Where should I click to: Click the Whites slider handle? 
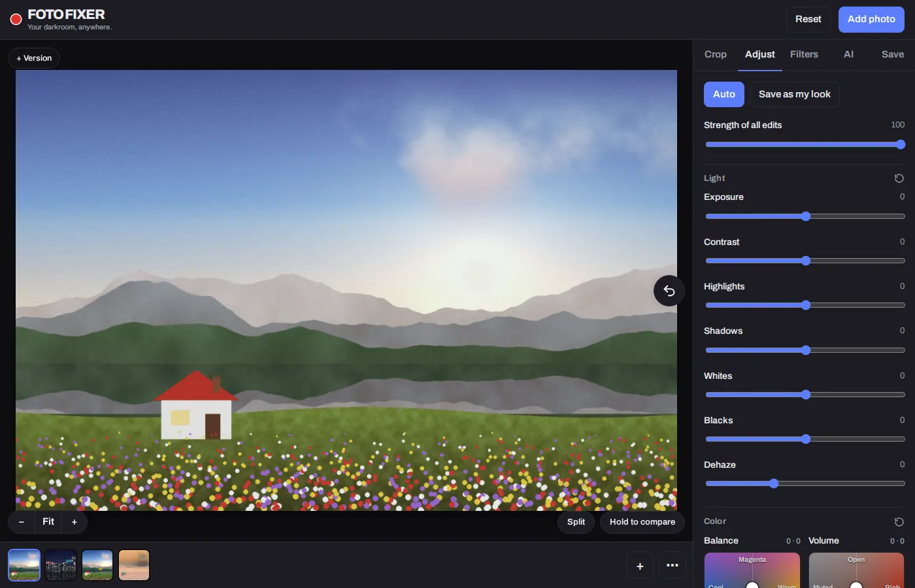click(x=806, y=395)
